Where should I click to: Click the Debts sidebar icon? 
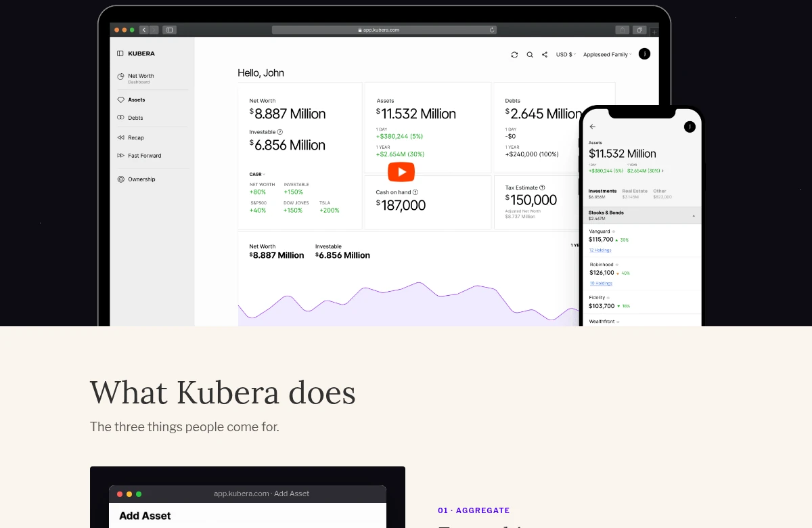coord(120,118)
